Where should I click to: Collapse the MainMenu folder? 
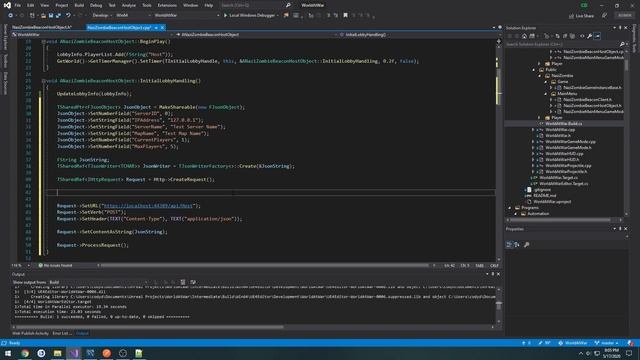click(546, 93)
